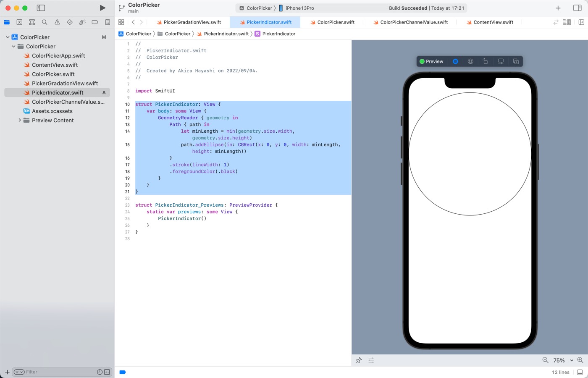This screenshot has width=588, height=378.
Task: Open the main branch source control menu
Action: 133,11
